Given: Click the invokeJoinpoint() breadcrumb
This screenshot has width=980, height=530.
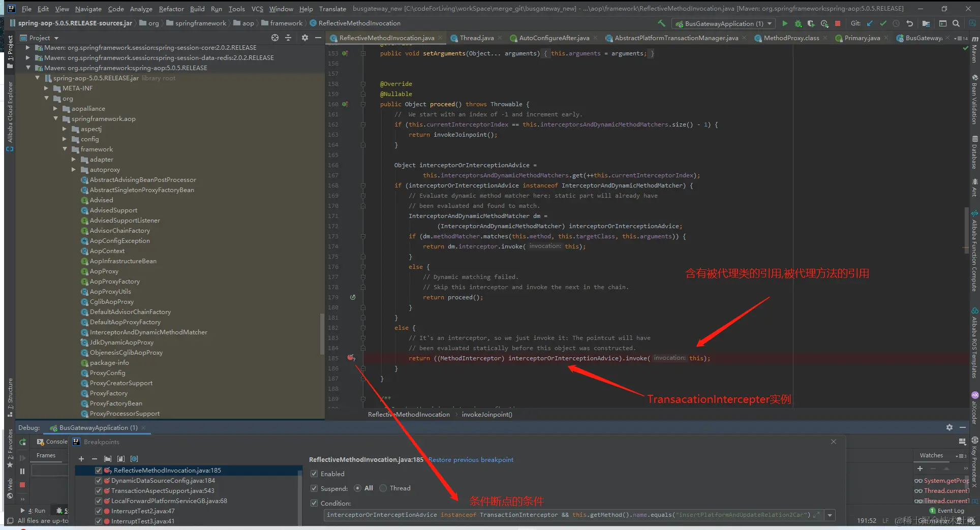Looking at the screenshot, I should pyautogui.click(x=486, y=415).
